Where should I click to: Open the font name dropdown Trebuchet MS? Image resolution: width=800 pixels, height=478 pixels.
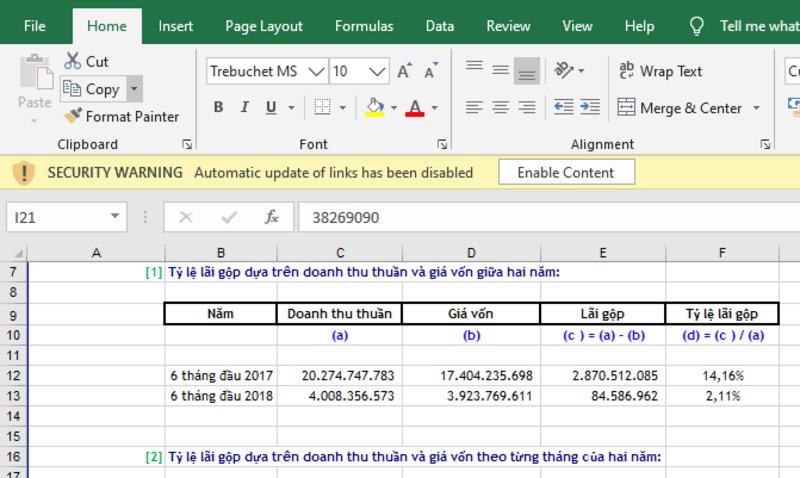coord(317,72)
